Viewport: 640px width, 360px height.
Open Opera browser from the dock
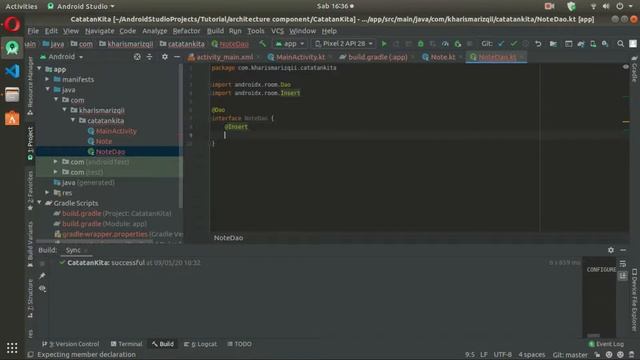pyautogui.click(x=12, y=24)
